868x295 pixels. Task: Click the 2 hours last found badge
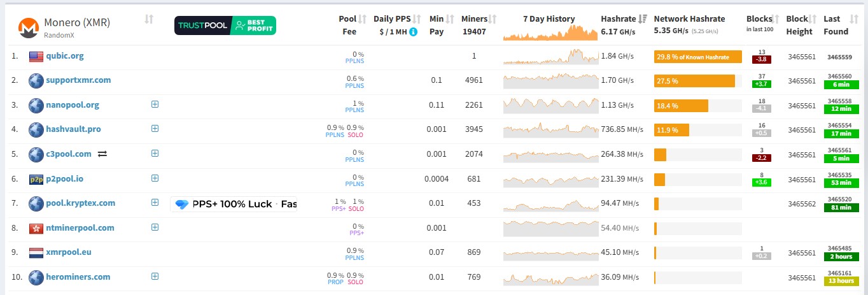(840, 256)
